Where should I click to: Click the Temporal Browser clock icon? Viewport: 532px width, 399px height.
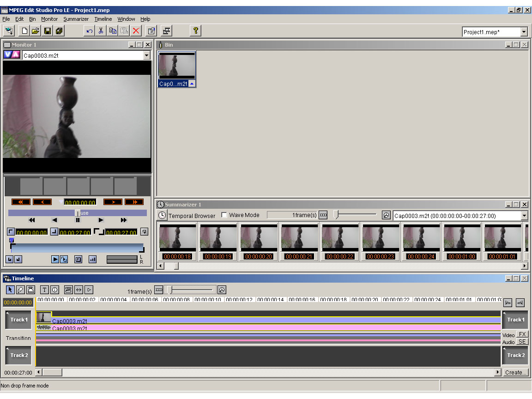point(162,215)
